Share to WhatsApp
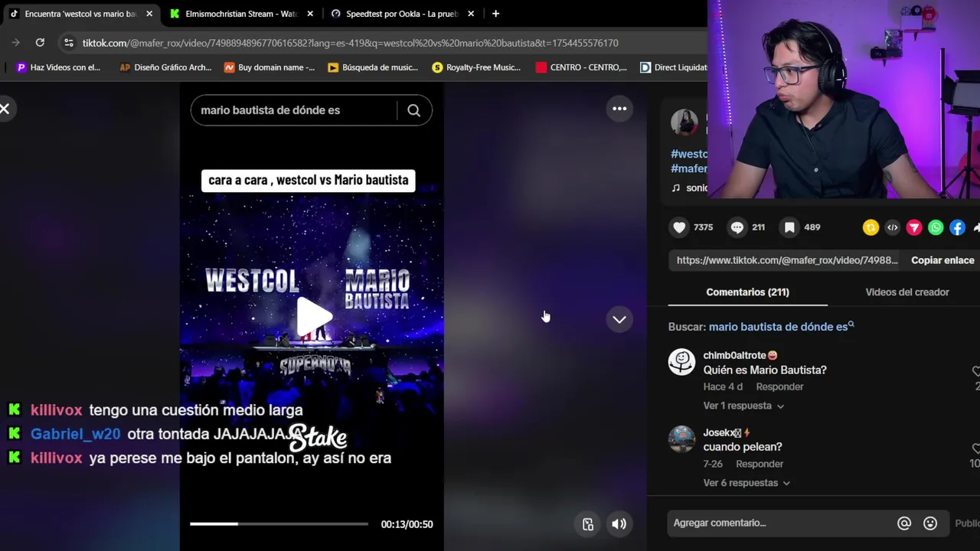Screen dimensions: 980x551 [936, 227]
